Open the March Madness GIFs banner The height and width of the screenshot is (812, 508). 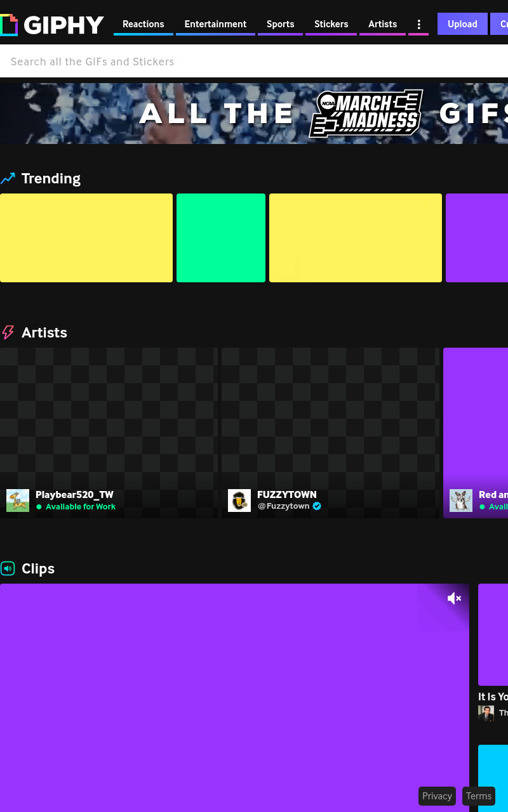[254, 114]
